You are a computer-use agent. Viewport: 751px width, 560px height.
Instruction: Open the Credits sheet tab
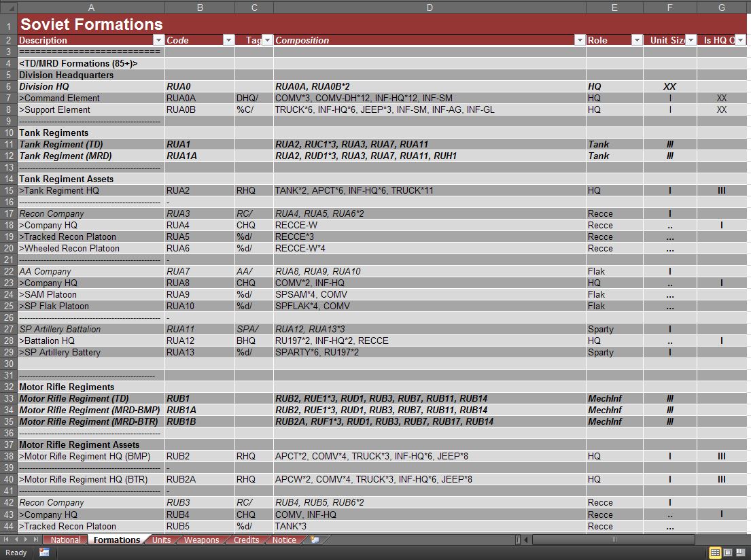(246, 540)
